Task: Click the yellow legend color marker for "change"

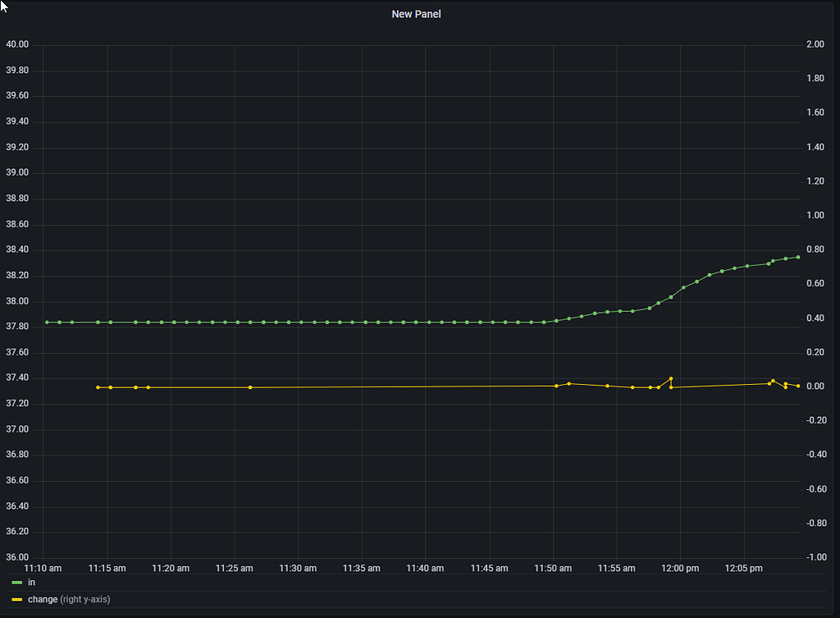Action: pyautogui.click(x=16, y=599)
